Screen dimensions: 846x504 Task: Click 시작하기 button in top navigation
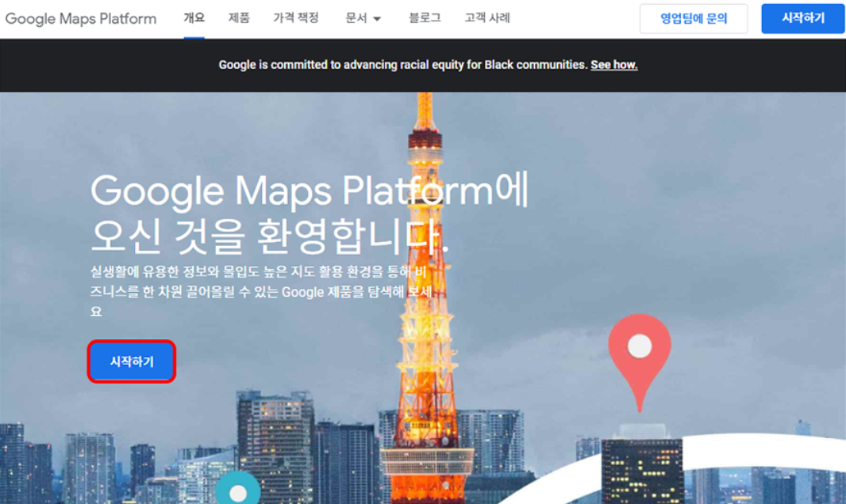coord(803,19)
